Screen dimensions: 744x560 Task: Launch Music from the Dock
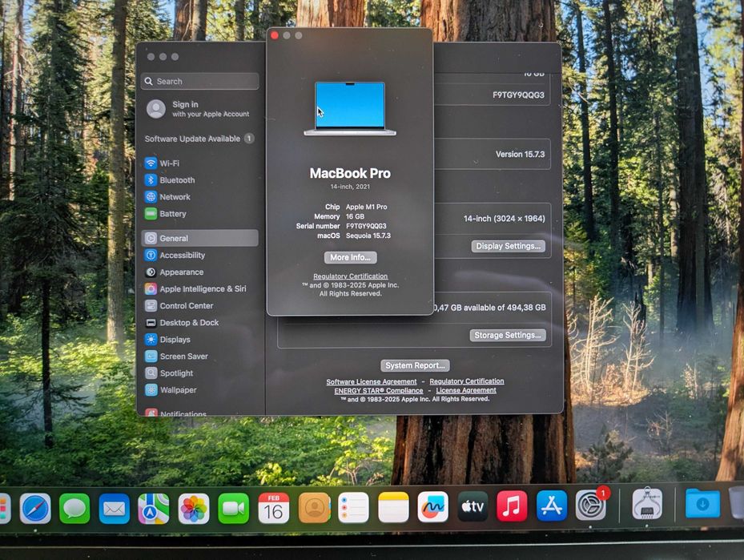coord(512,506)
